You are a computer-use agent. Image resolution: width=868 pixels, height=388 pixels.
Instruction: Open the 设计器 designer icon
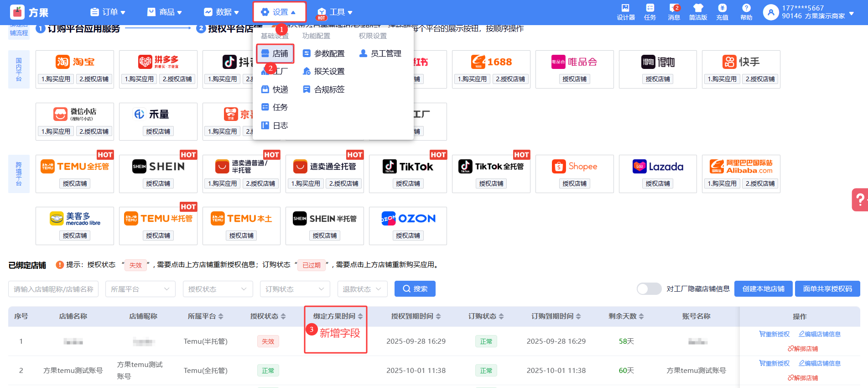tap(625, 8)
